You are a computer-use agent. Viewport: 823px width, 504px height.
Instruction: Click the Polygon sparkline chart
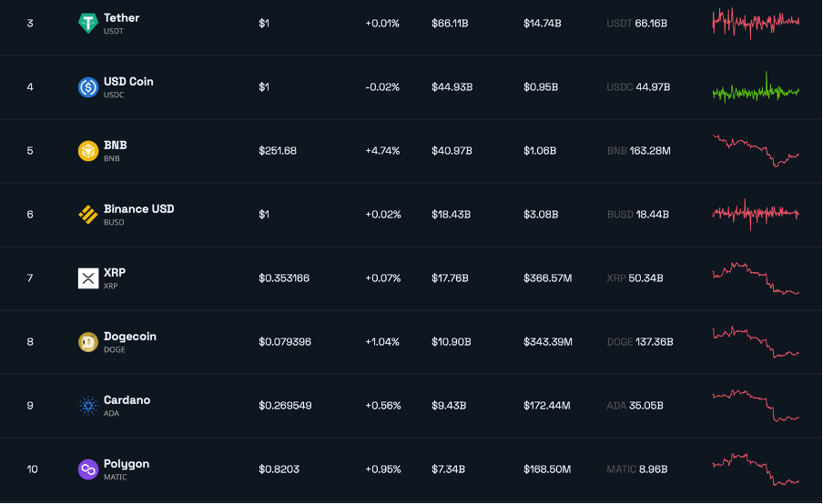pos(756,469)
